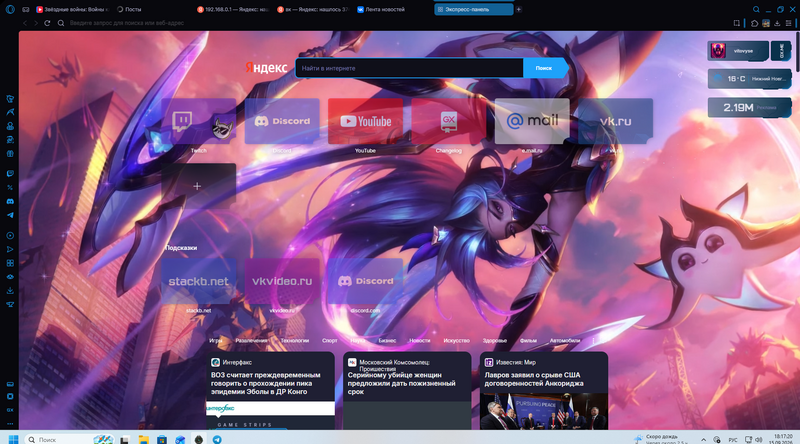Select the Технологии news category

click(294, 340)
